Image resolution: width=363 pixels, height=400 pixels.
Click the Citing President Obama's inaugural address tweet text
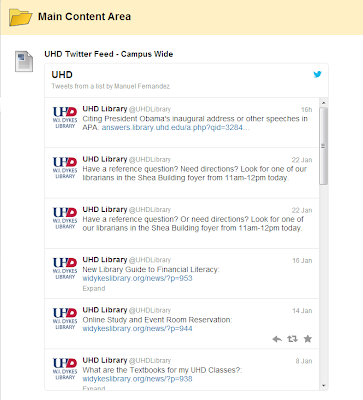click(195, 123)
